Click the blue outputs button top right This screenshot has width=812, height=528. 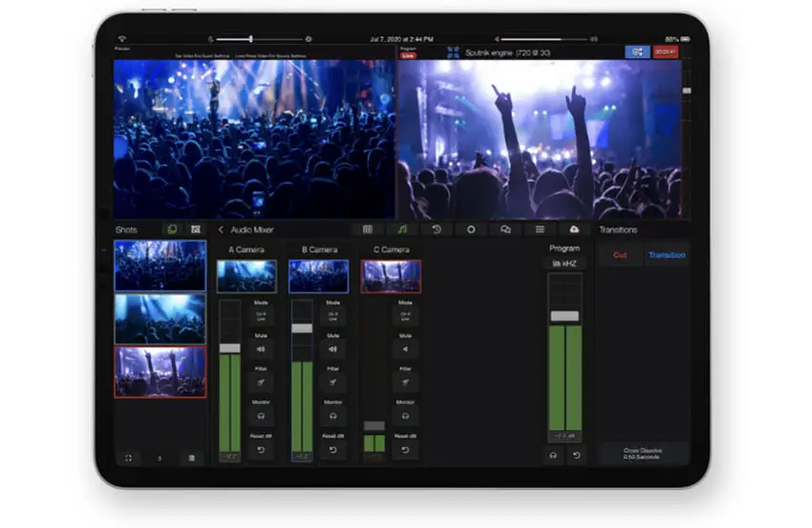tap(637, 52)
